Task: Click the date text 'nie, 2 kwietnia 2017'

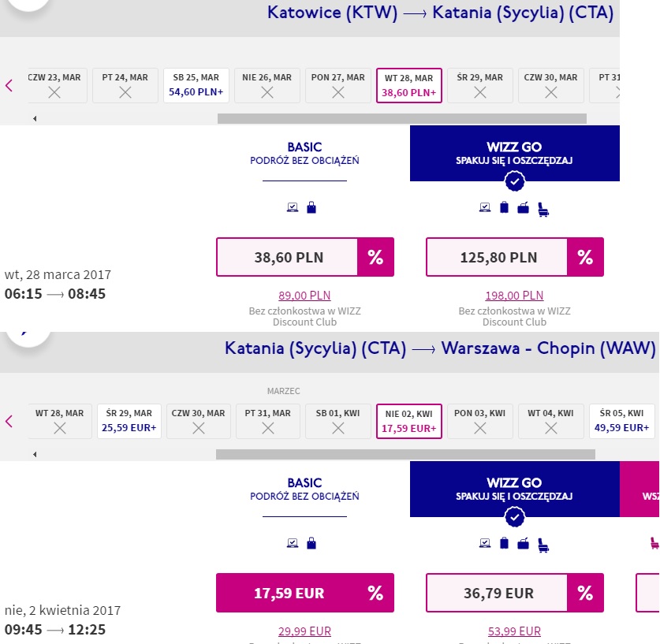Action: coord(63,610)
